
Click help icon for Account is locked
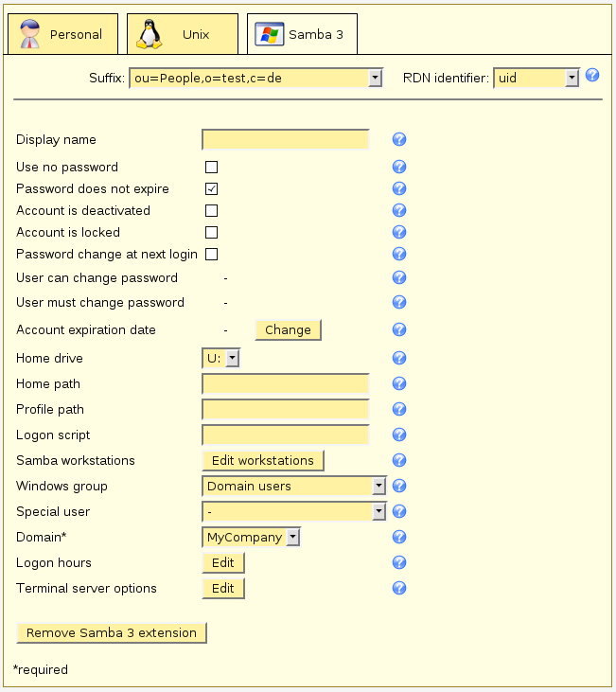[399, 232]
